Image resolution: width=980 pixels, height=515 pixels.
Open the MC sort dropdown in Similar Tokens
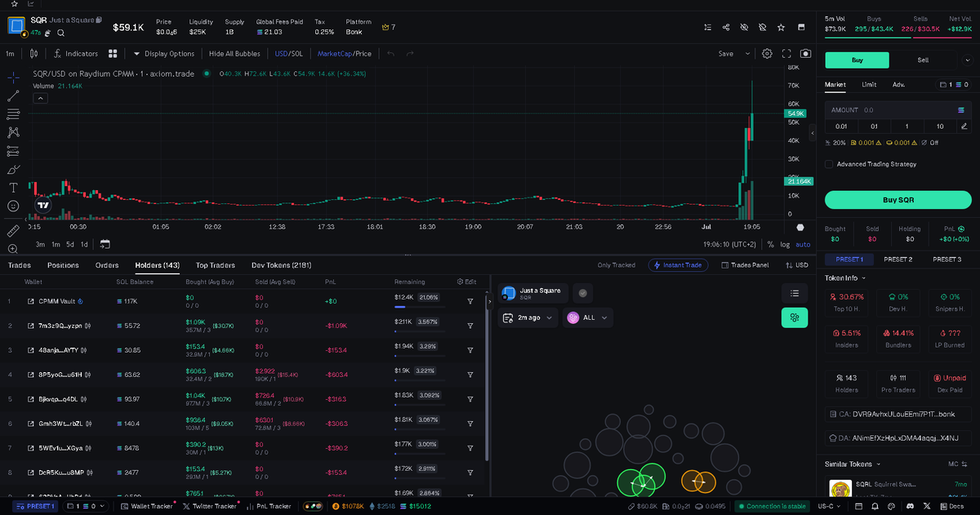(x=958, y=464)
